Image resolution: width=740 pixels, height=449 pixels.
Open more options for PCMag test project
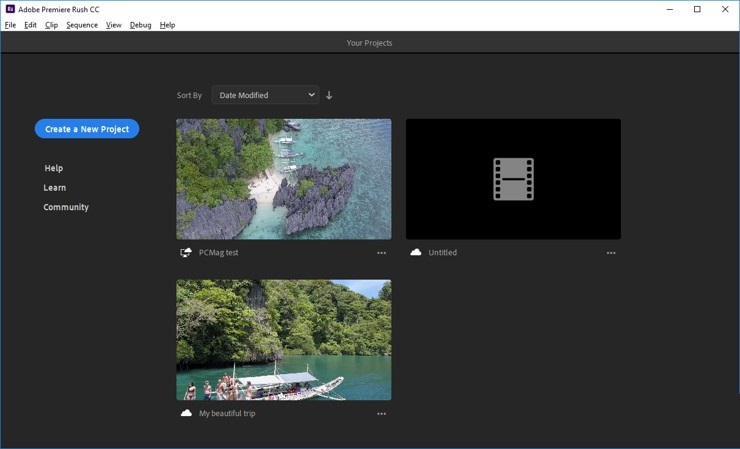pyautogui.click(x=381, y=253)
